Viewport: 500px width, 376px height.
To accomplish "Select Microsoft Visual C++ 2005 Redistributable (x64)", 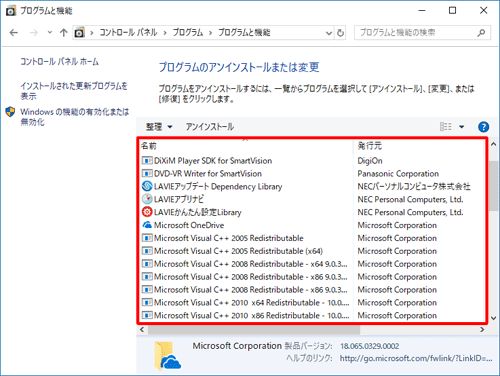I will (x=238, y=251).
